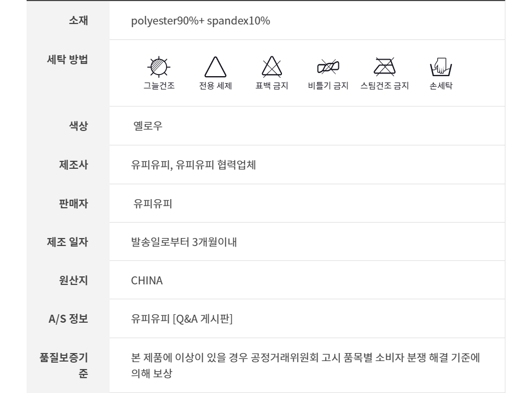Click the do not wring (비틀기 금지) icon
532x393 pixels.
328,67
